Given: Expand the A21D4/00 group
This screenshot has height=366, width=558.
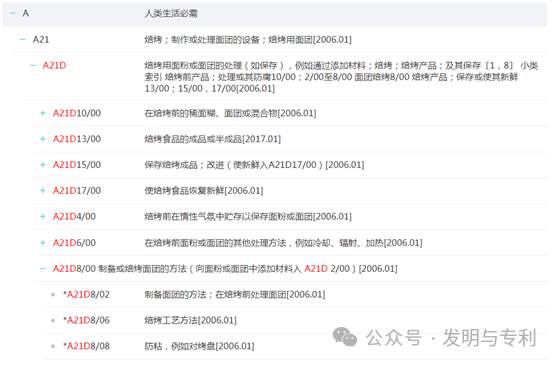Looking at the screenshot, I should (43, 216).
